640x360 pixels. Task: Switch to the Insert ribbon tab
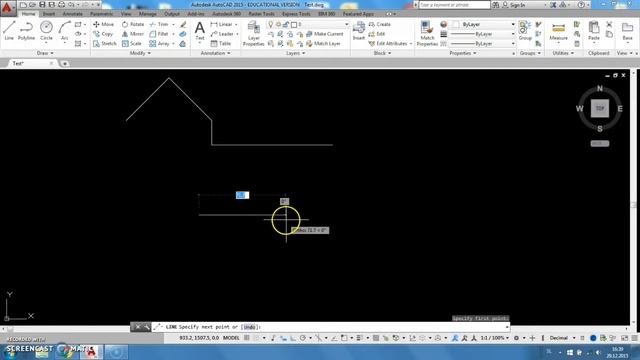pos(49,14)
